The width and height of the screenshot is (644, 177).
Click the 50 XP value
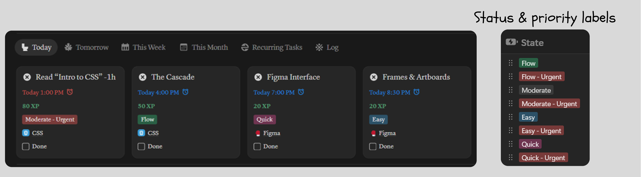[x=146, y=106]
